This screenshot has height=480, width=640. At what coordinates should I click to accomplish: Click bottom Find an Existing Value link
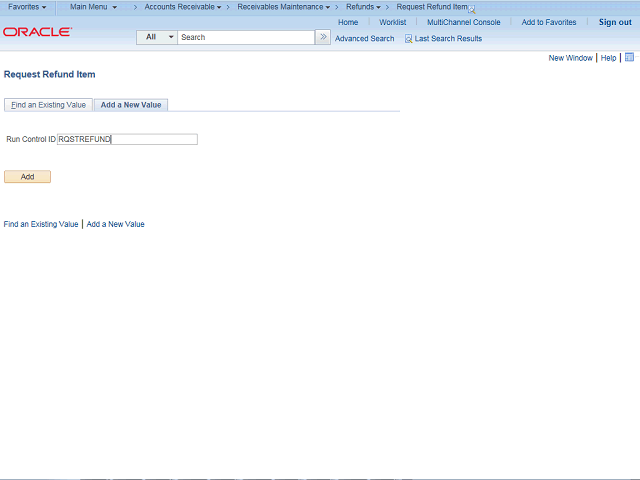click(41, 224)
